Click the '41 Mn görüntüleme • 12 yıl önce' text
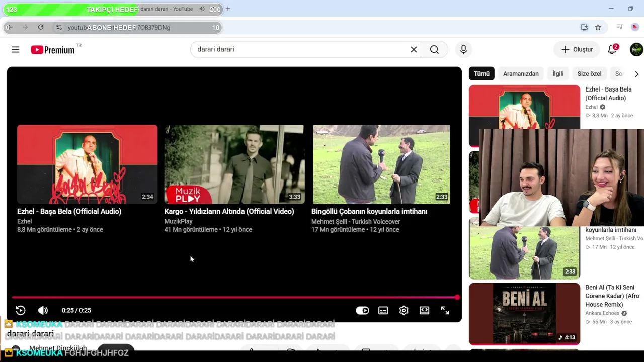The width and height of the screenshot is (644, 362). (208, 230)
